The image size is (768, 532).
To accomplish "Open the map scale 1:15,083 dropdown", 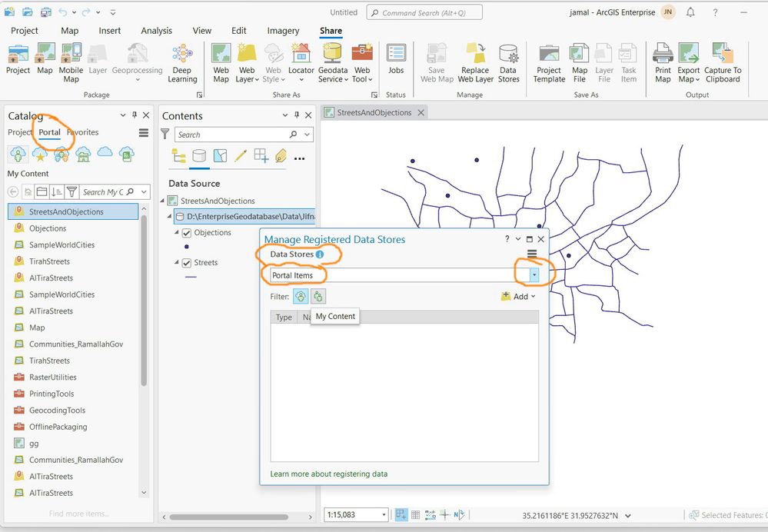I will (384, 515).
